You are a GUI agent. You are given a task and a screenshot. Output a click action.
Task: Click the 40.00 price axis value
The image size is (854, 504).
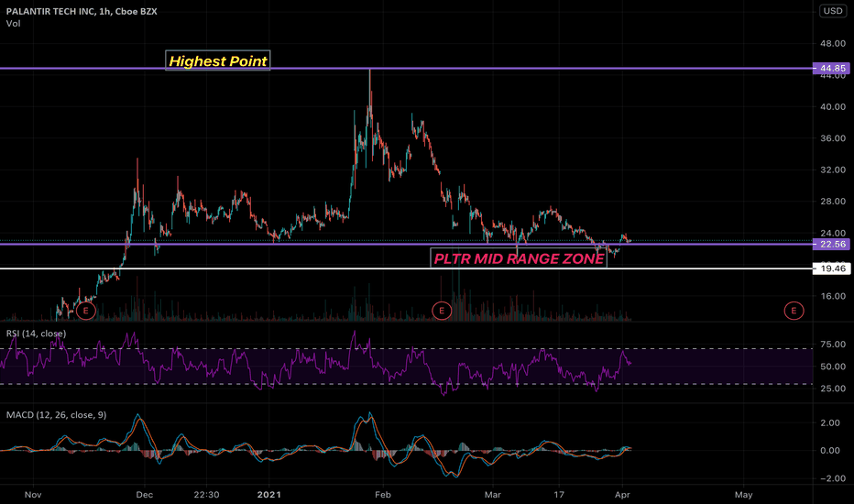point(833,107)
